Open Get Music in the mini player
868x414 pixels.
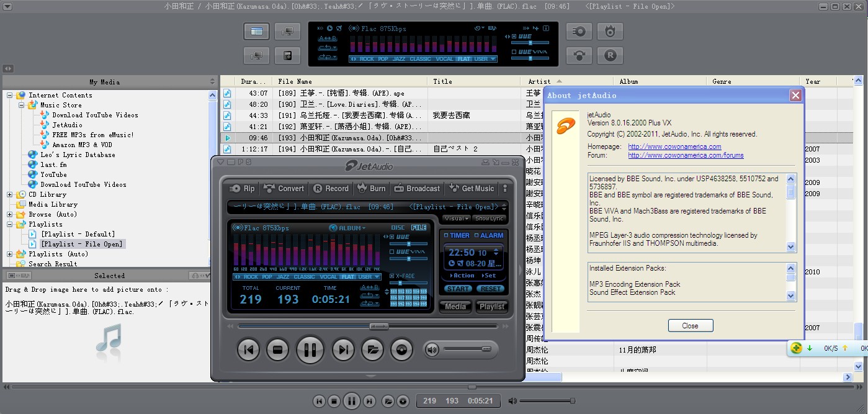click(471, 188)
